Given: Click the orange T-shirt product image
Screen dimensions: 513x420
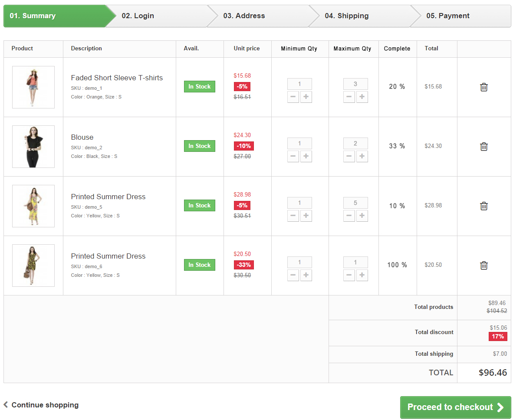Looking at the screenshot, I should [33, 87].
